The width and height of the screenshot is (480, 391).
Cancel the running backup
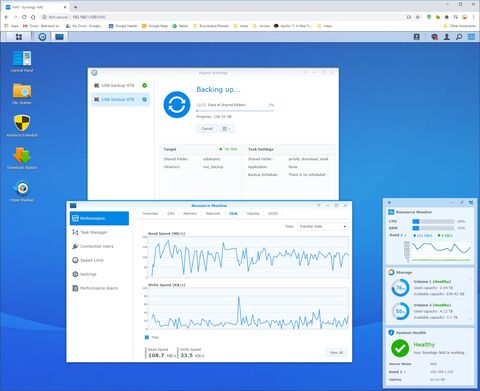pos(207,129)
